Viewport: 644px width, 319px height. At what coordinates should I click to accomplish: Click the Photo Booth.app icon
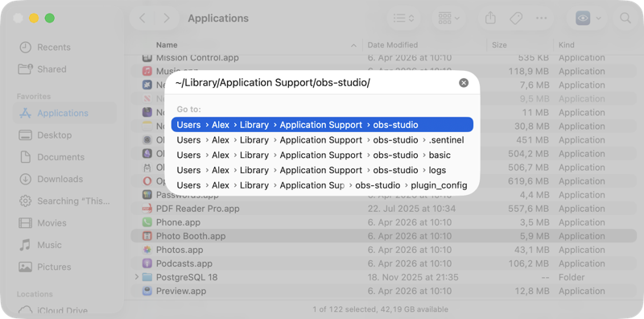147,236
